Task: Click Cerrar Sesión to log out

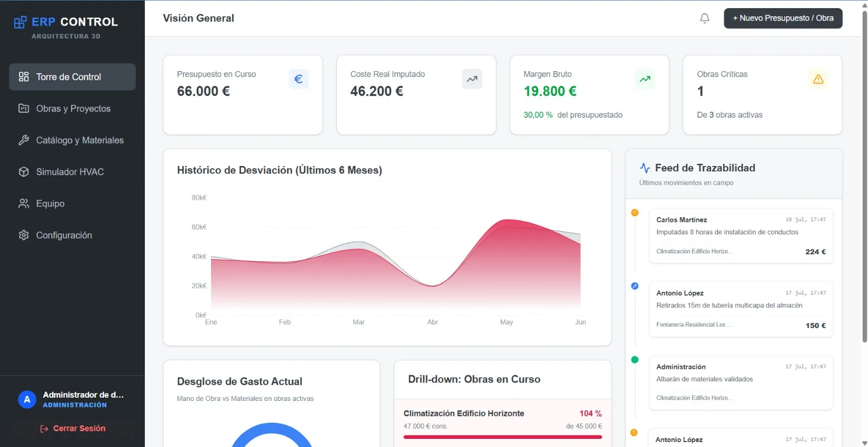Action: pyautogui.click(x=72, y=429)
